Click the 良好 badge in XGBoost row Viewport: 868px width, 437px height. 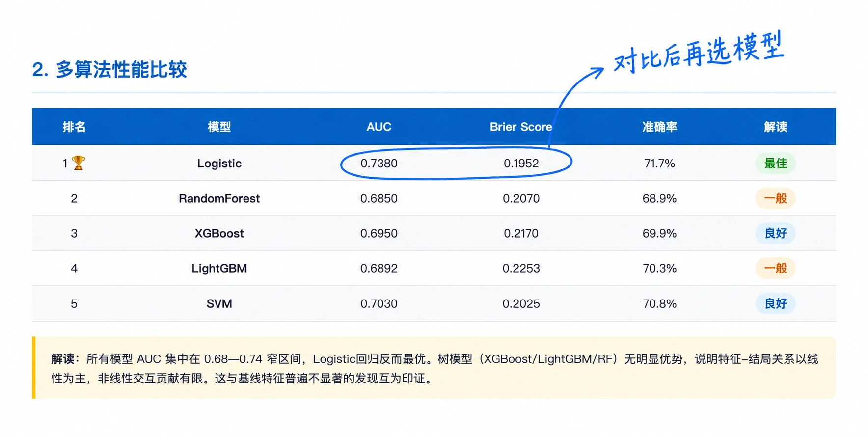tap(776, 233)
